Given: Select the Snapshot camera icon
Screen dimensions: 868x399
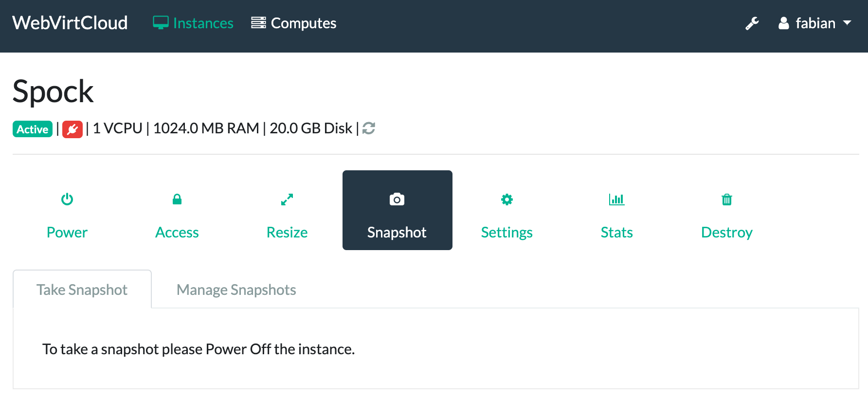Looking at the screenshot, I should (x=397, y=199).
